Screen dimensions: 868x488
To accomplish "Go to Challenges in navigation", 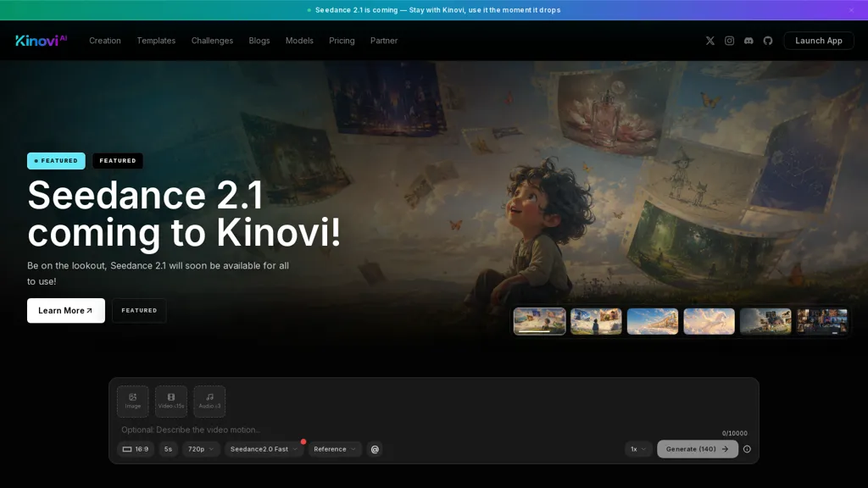I will pos(212,41).
